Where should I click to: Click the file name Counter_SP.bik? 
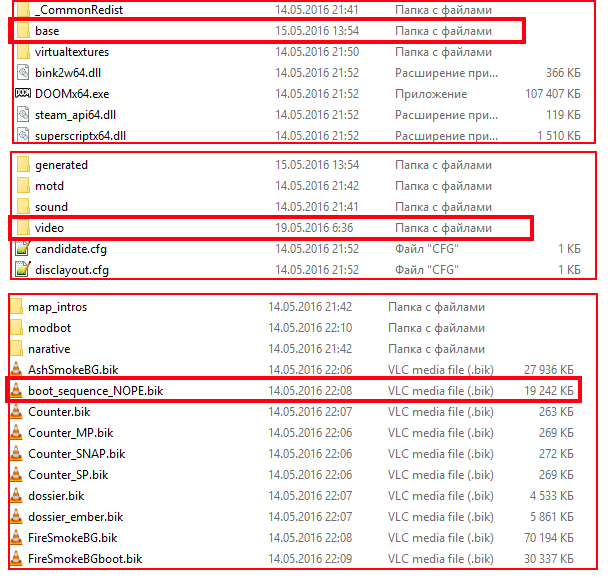pyautogui.click(x=68, y=475)
